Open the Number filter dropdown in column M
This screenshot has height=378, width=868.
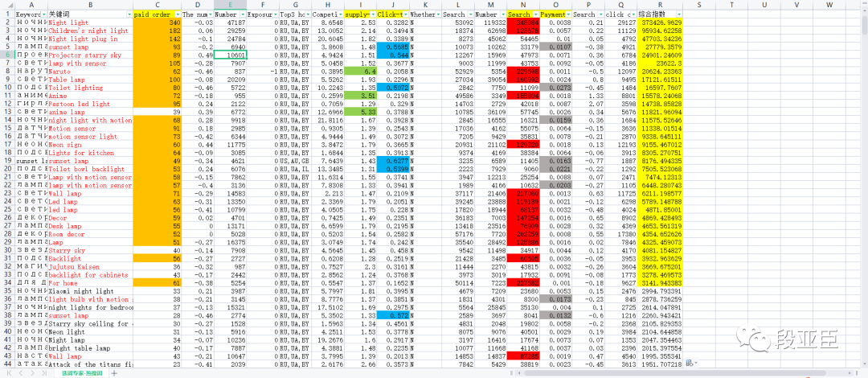point(502,14)
